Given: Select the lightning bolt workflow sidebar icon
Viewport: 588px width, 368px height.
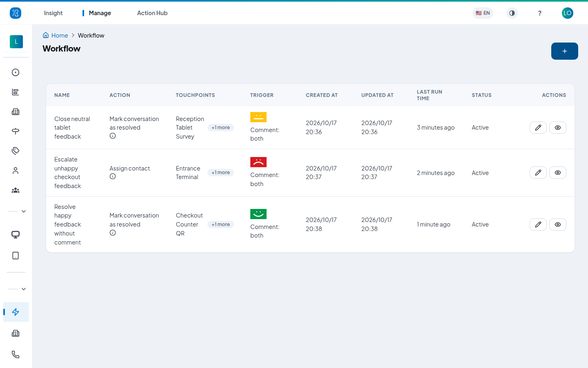Looking at the screenshot, I should [16, 312].
